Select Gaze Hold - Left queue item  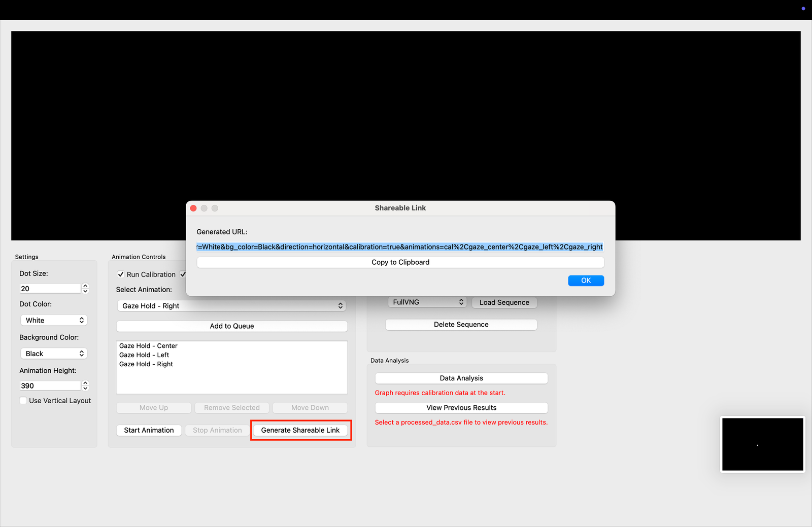tap(144, 355)
